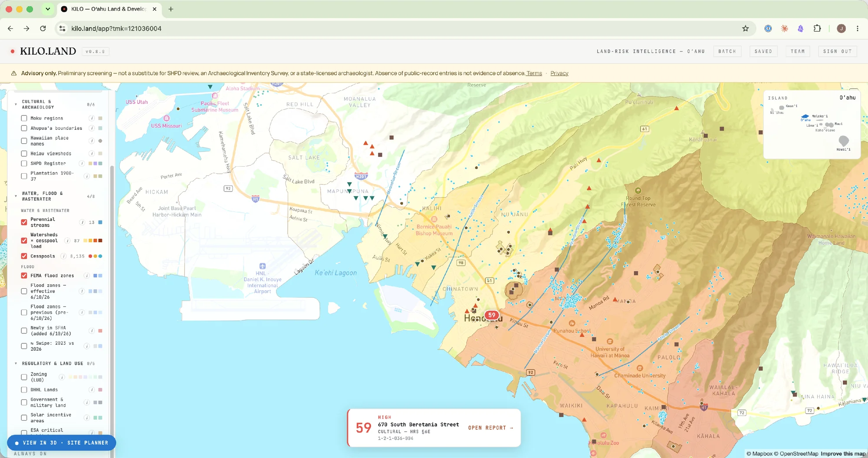The image size is (868, 458).
Task: Click Zoning (LUO) color legend swatches
Action: pyautogui.click(x=85, y=377)
